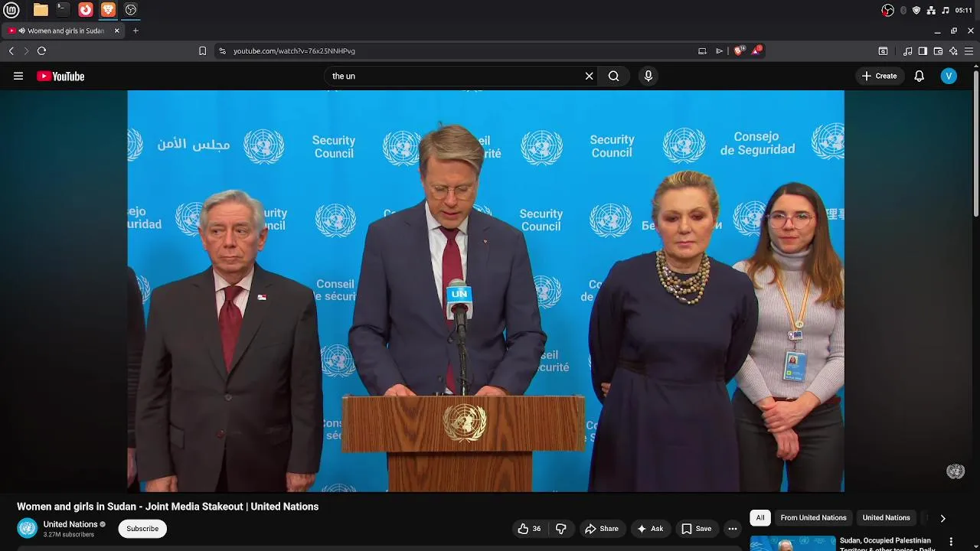This screenshot has width=980, height=551.
Task: Select the All filter chip
Action: pos(760,518)
